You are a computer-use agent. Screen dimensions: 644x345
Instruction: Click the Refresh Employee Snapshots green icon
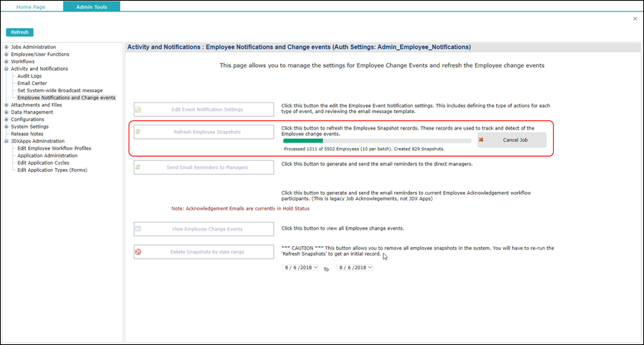click(x=139, y=132)
